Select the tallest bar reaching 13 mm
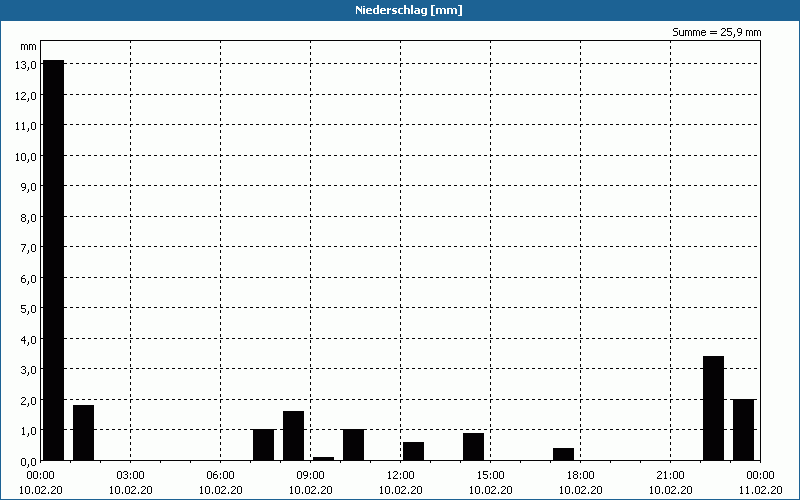 54,260
